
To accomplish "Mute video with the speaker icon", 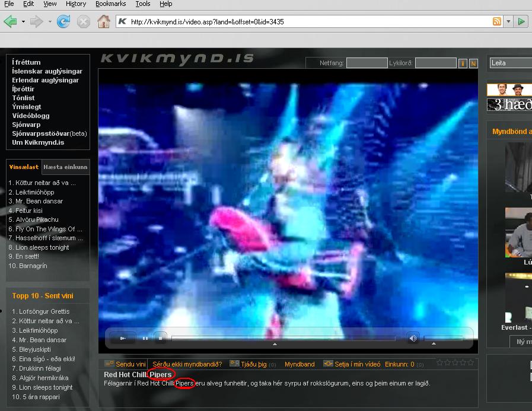I will tap(413, 338).
